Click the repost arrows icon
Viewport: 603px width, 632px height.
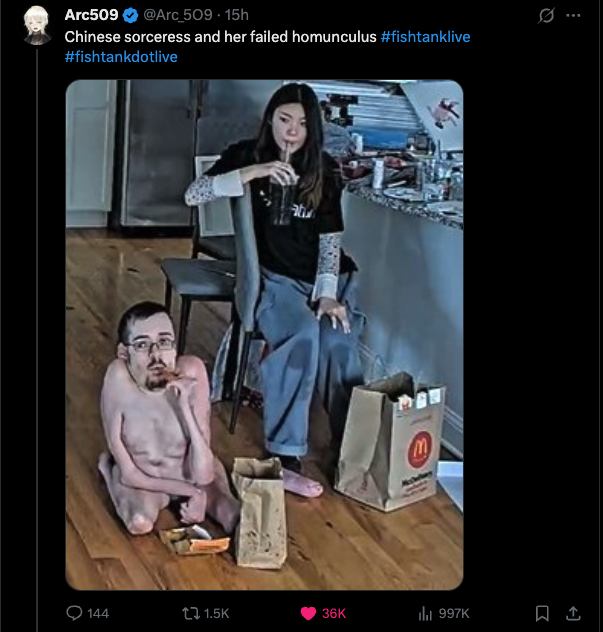click(x=191, y=613)
